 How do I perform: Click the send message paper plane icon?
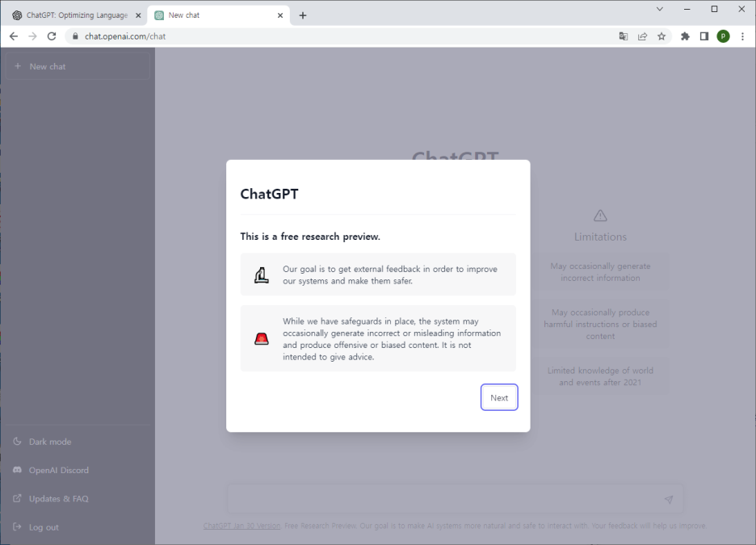point(668,500)
